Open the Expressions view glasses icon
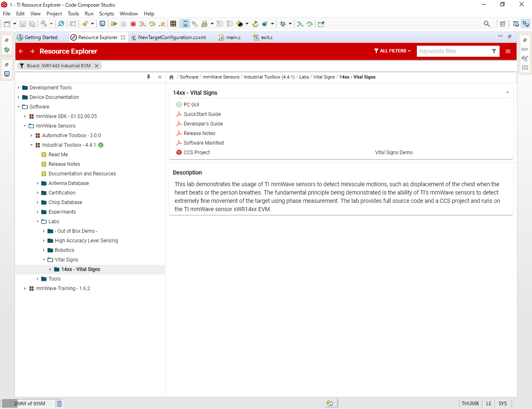Screen dimensions: 532x409 tap(525, 58)
